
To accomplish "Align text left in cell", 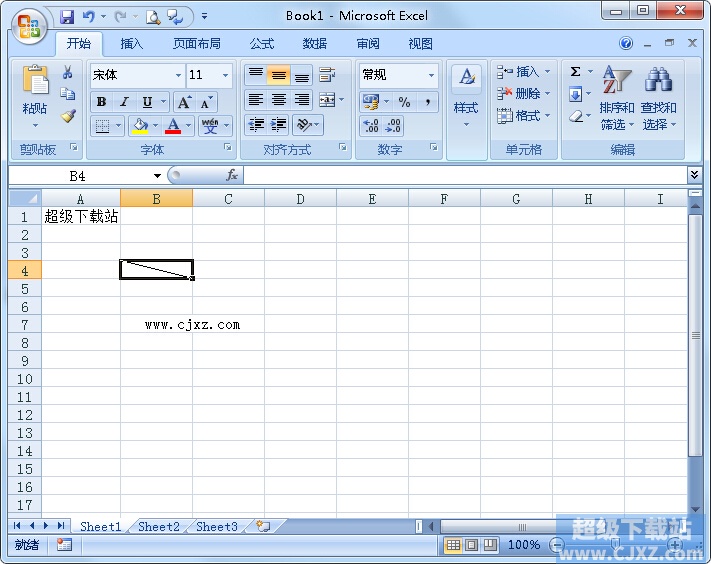I will (256, 100).
